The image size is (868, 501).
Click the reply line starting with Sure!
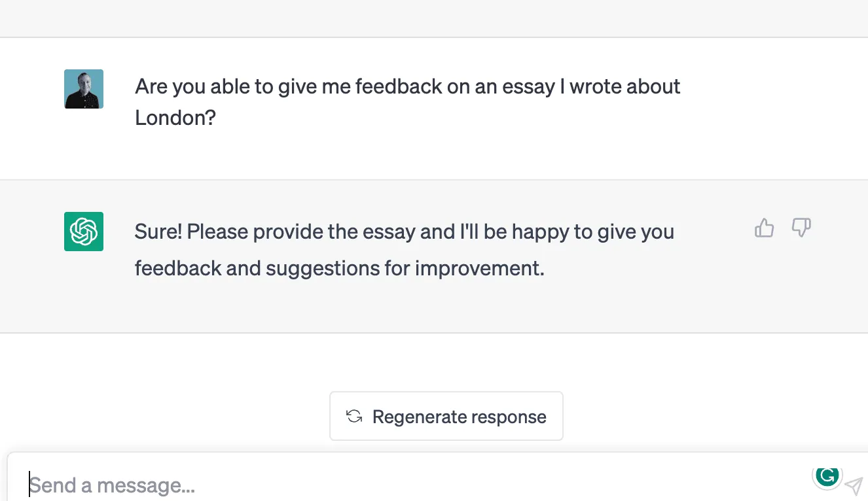pyautogui.click(x=404, y=232)
